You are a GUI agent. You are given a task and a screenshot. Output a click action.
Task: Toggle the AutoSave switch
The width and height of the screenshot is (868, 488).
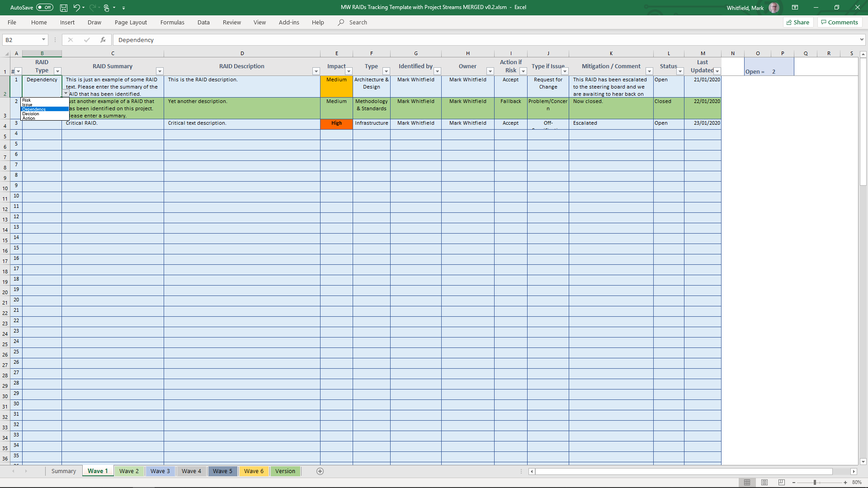pos(44,8)
